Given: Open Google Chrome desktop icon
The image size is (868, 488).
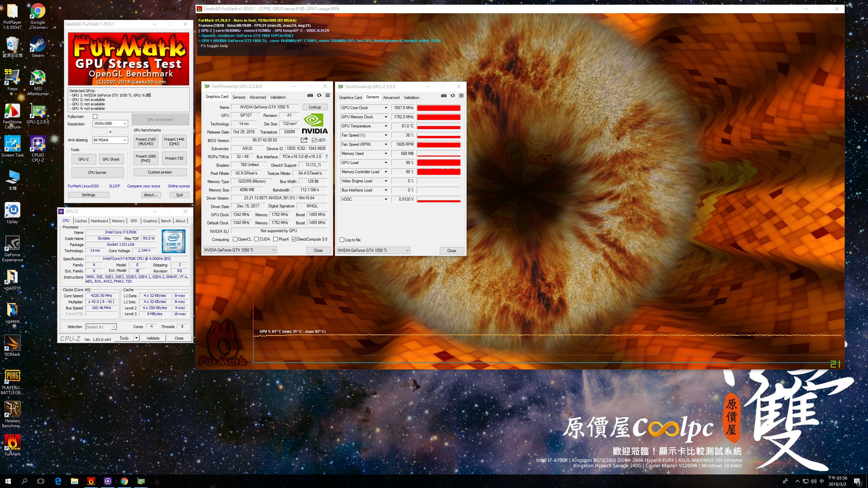Looking at the screenshot, I should [38, 16].
